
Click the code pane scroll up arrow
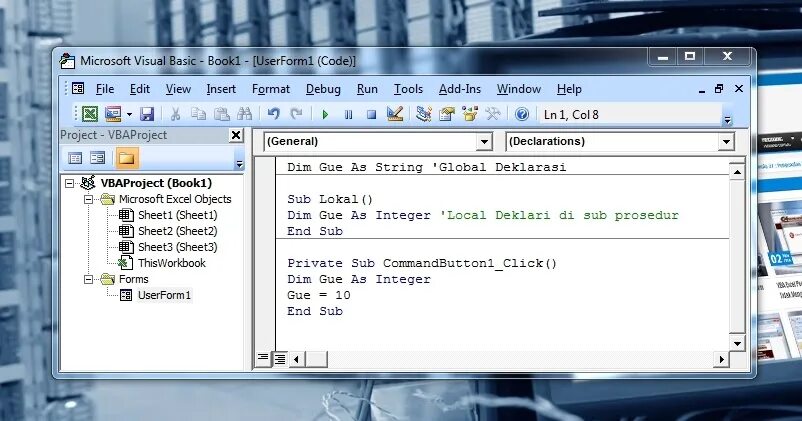[737, 172]
